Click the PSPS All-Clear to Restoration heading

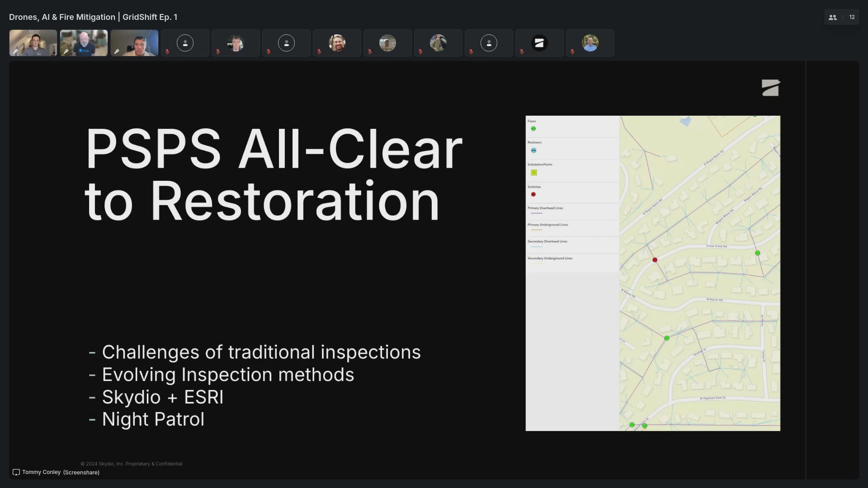274,175
